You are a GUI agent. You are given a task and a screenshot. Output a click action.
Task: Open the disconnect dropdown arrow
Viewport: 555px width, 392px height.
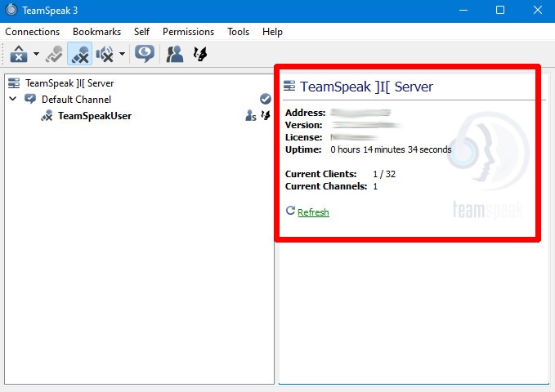point(36,54)
